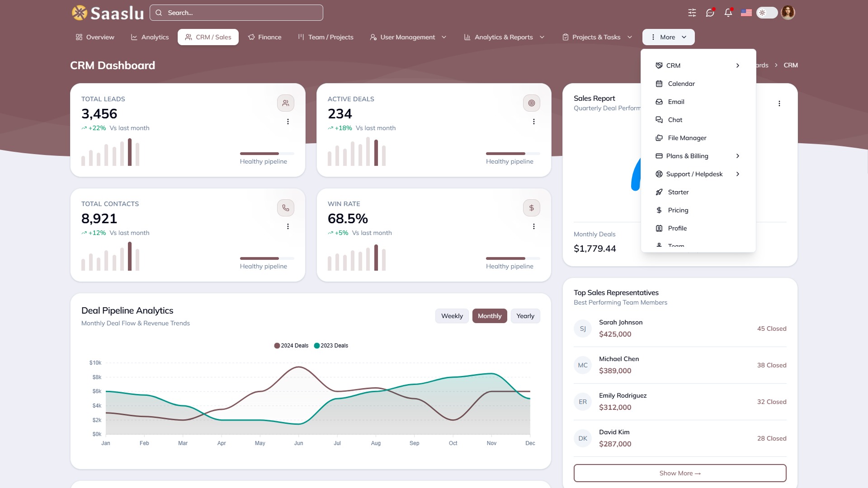This screenshot has height=488, width=868.
Task: Go to the Overview tab
Action: (95, 37)
